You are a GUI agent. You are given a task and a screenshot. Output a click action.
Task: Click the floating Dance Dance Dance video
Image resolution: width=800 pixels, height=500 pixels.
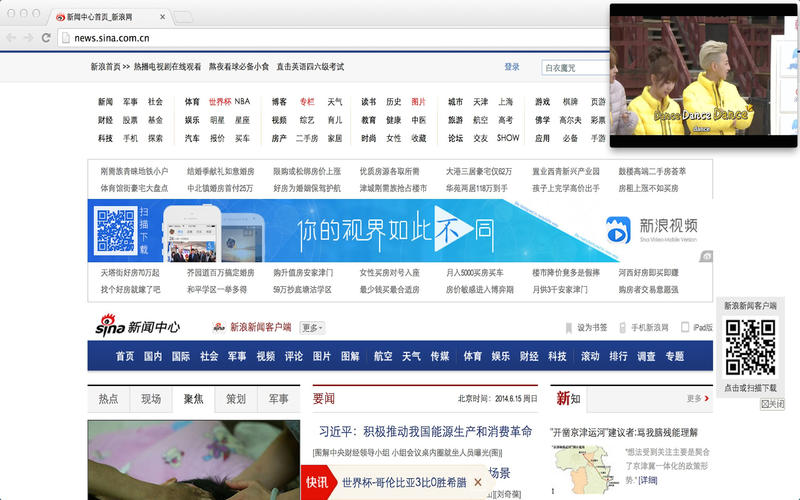point(703,76)
